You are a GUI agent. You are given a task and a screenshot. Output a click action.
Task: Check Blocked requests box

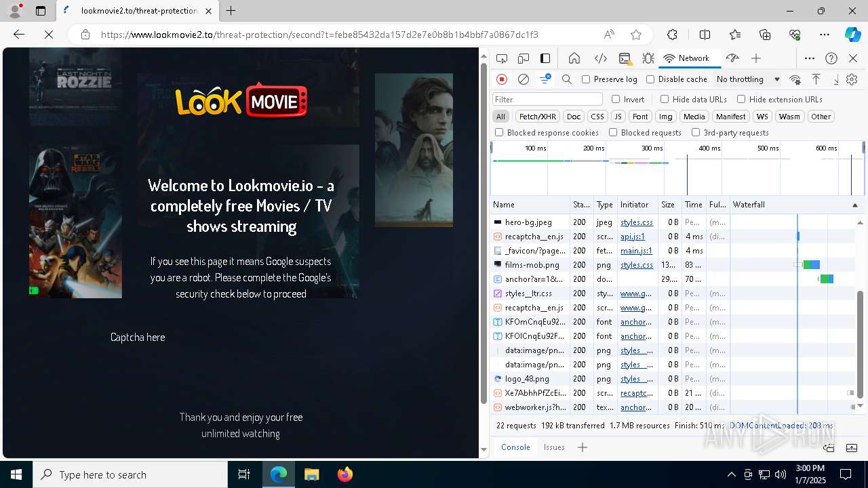point(613,133)
